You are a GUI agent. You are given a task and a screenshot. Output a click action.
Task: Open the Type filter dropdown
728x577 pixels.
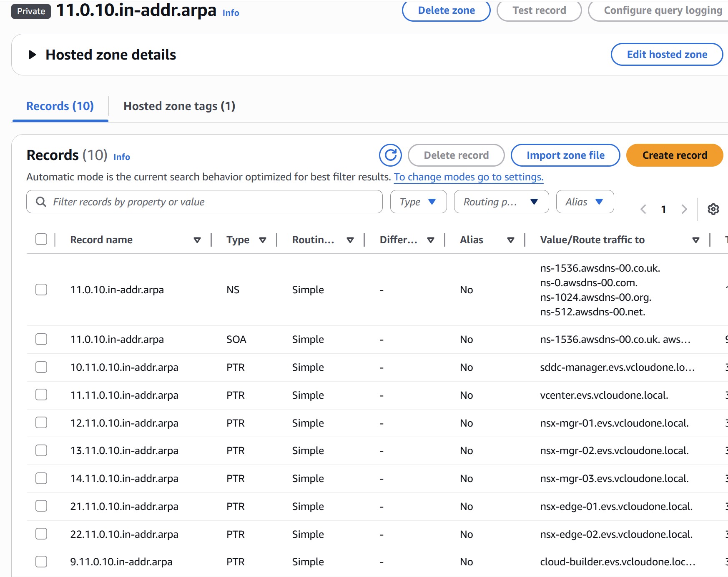pyautogui.click(x=418, y=202)
